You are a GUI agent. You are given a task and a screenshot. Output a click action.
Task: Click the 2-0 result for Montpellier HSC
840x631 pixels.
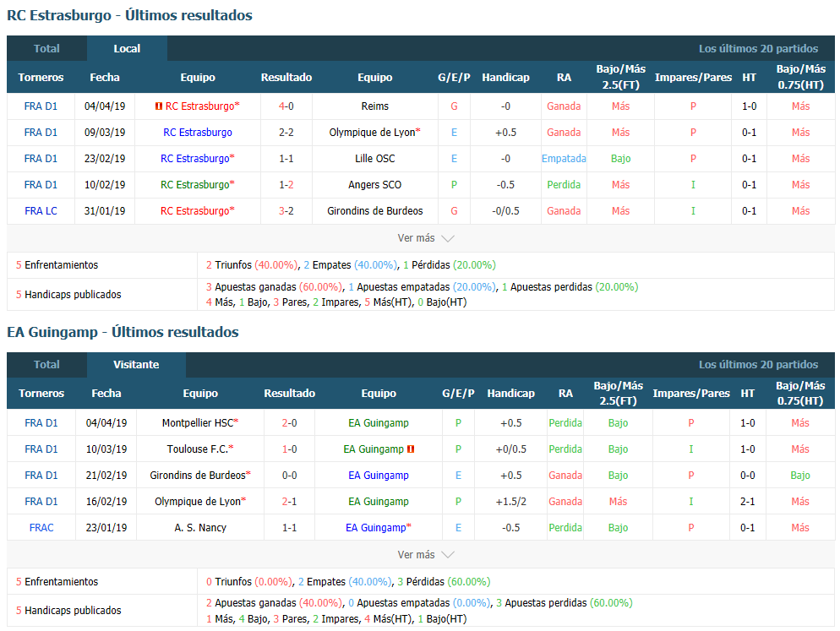pyautogui.click(x=289, y=423)
